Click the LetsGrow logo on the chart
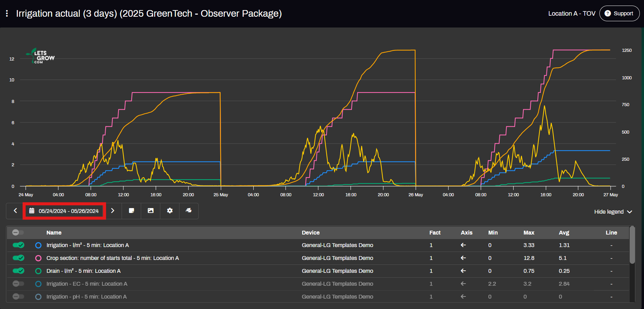The image size is (644, 309). pos(40,56)
